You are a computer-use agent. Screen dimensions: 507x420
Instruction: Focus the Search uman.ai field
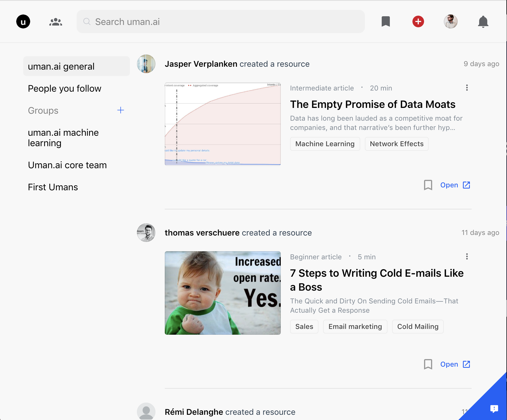[220, 22]
